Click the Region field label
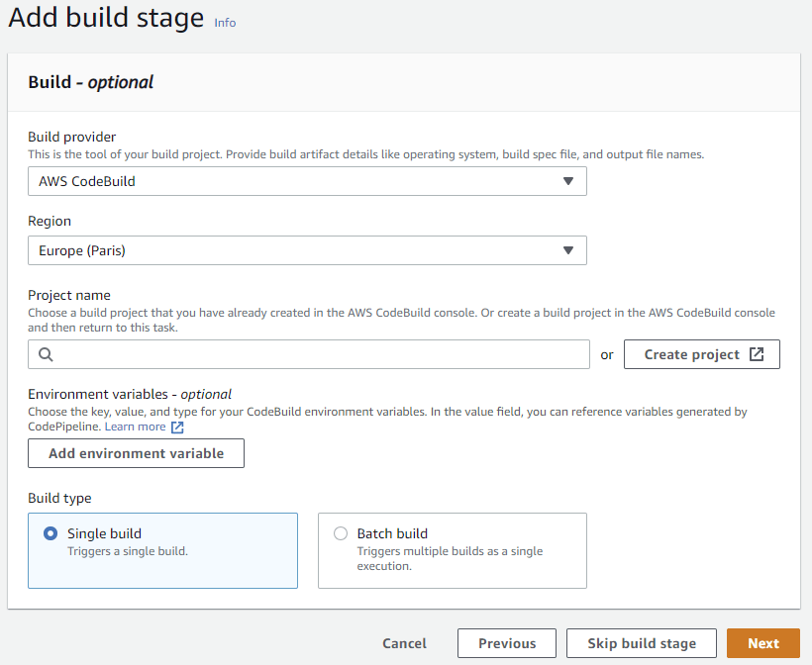 pos(50,221)
